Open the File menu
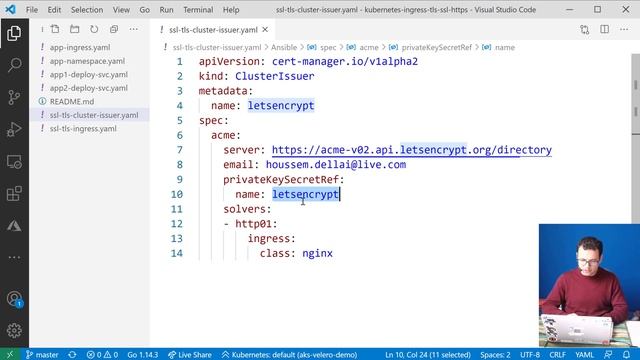The image size is (640, 360). (x=31, y=10)
